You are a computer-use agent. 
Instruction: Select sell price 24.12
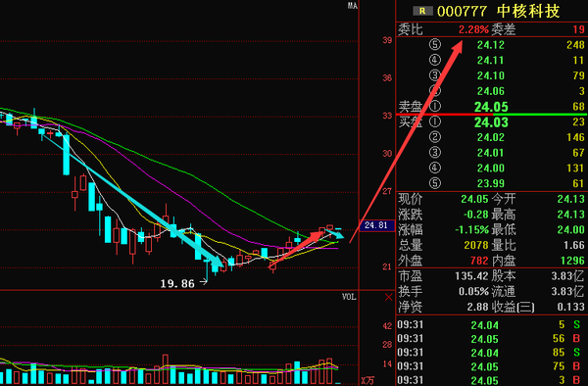click(x=491, y=45)
